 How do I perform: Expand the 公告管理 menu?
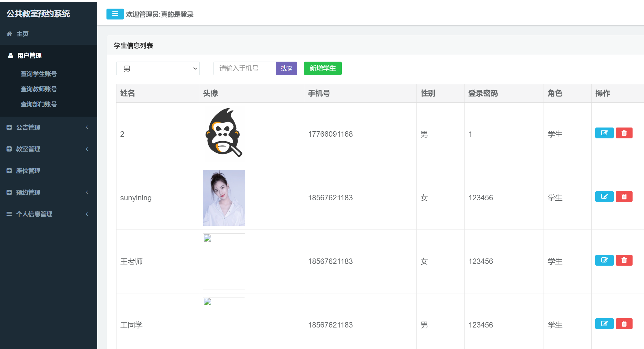[28, 128]
